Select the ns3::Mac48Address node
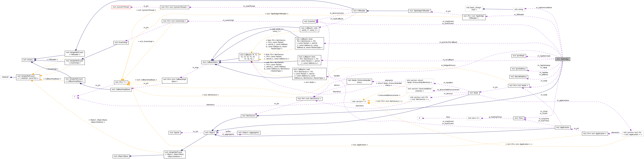The height and width of the screenshot is (159, 644). [x=519, y=77]
